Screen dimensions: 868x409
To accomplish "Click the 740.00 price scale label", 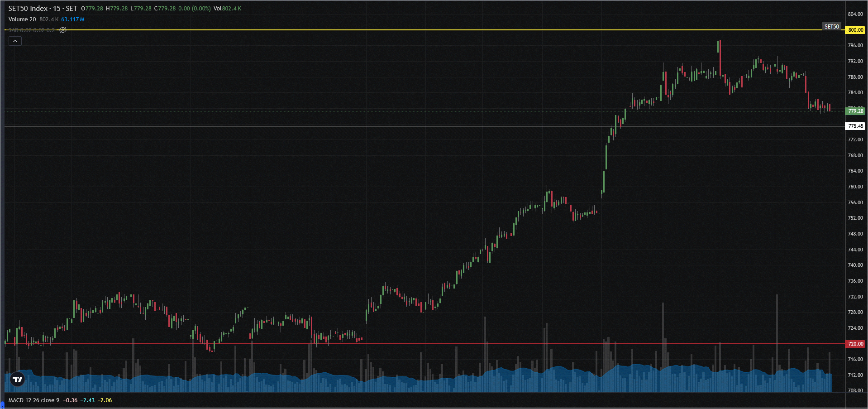I will point(855,265).
